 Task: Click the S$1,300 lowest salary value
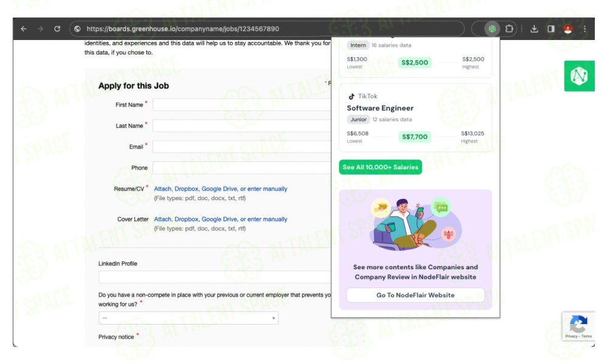[x=357, y=59]
